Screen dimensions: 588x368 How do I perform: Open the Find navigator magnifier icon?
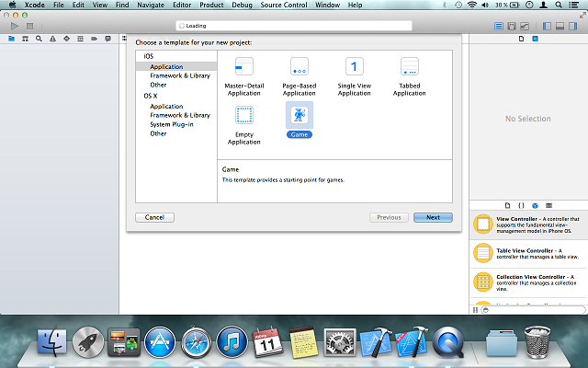39,39
